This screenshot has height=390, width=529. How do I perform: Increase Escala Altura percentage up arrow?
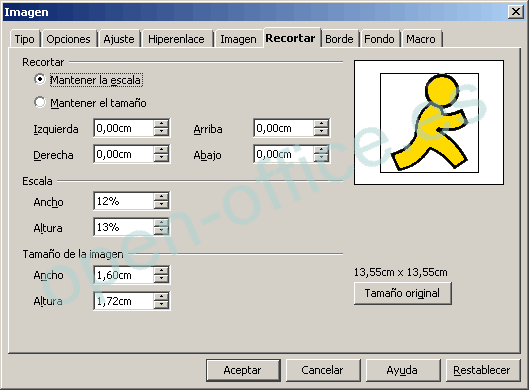tap(161, 223)
